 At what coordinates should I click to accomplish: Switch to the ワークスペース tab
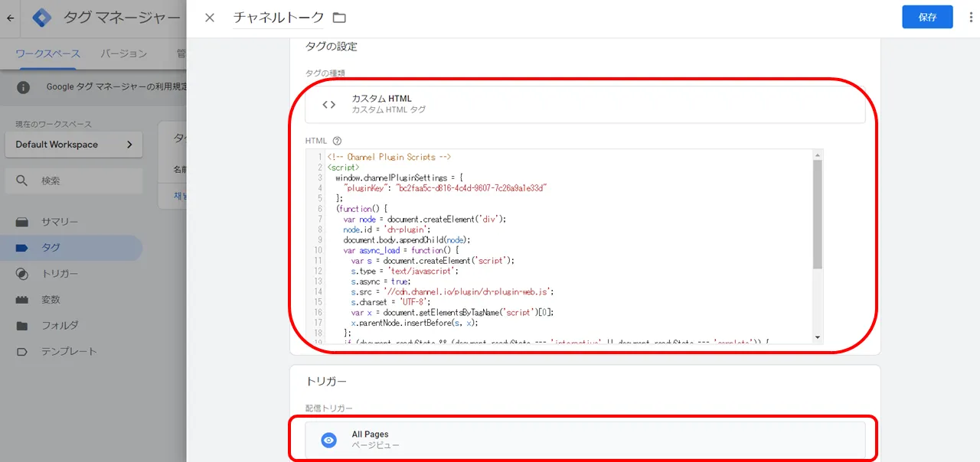[47, 54]
